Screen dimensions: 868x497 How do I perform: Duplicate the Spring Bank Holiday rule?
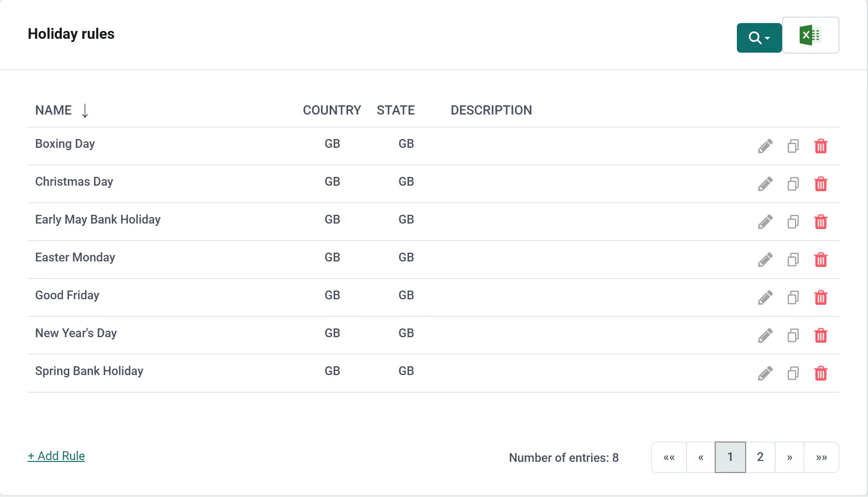pos(793,373)
